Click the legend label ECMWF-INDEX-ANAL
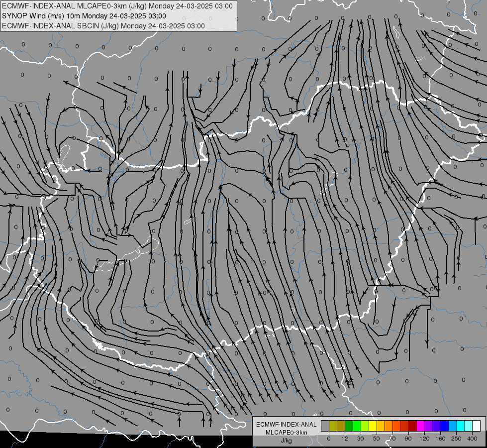This screenshot has width=487, height=448. [x=287, y=425]
